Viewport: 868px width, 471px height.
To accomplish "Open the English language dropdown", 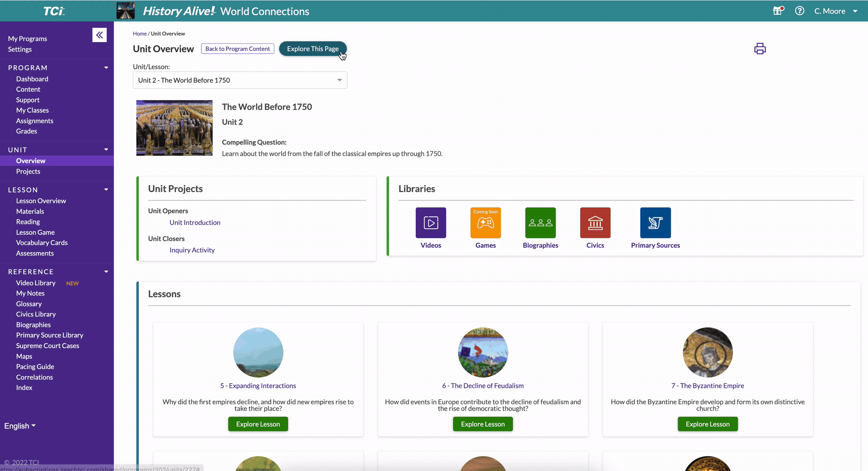I will click(x=20, y=426).
